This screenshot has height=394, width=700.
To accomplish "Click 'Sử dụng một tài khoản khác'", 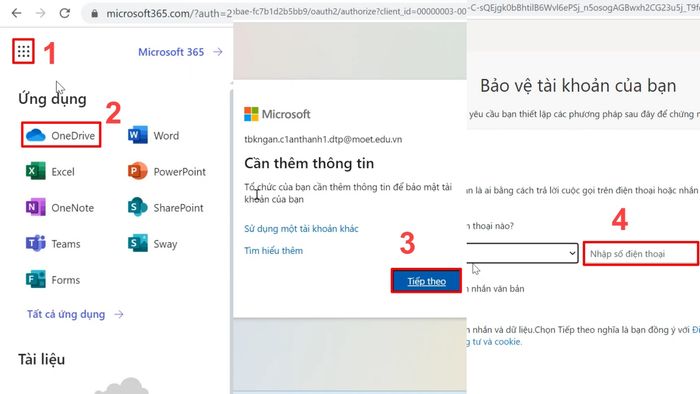I will [x=301, y=228].
